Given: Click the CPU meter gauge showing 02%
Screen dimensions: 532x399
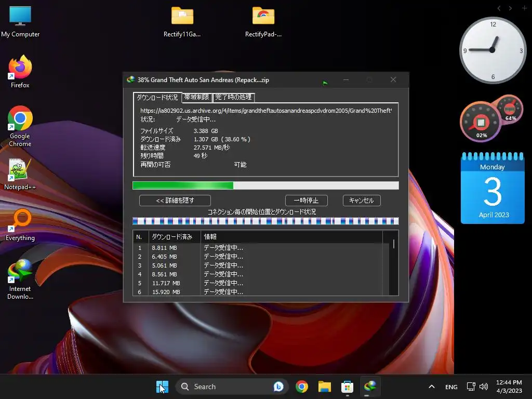Looking at the screenshot, I should coord(481,122).
